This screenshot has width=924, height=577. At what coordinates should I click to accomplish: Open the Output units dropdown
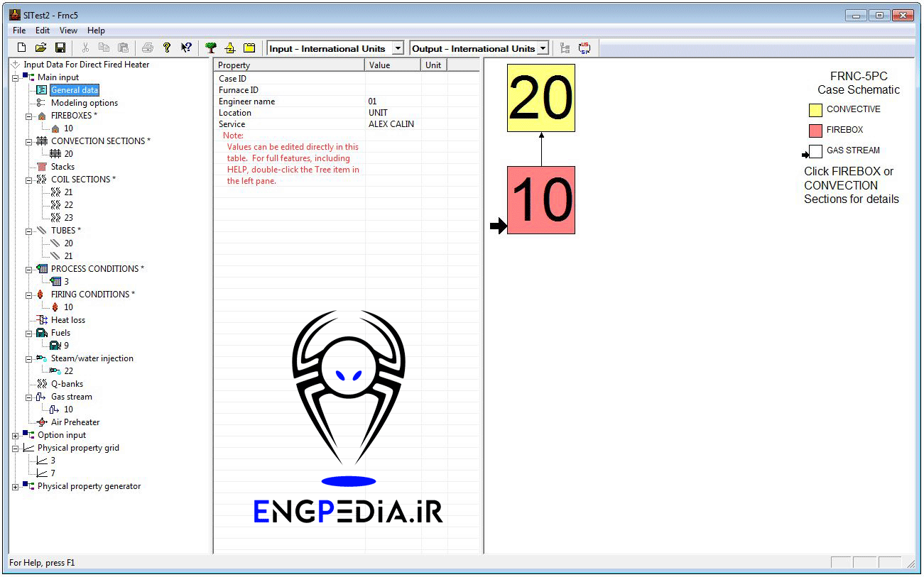(543, 48)
